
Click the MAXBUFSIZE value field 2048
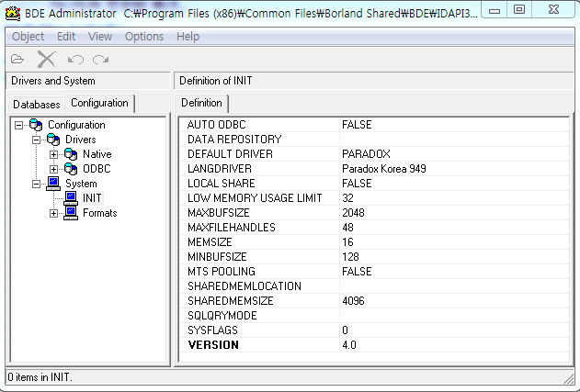pos(354,213)
